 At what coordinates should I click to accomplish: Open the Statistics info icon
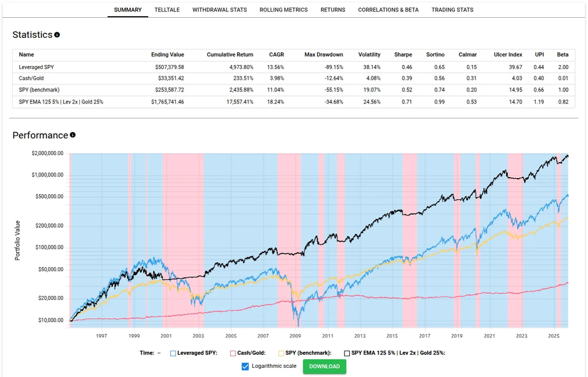point(57,34)
